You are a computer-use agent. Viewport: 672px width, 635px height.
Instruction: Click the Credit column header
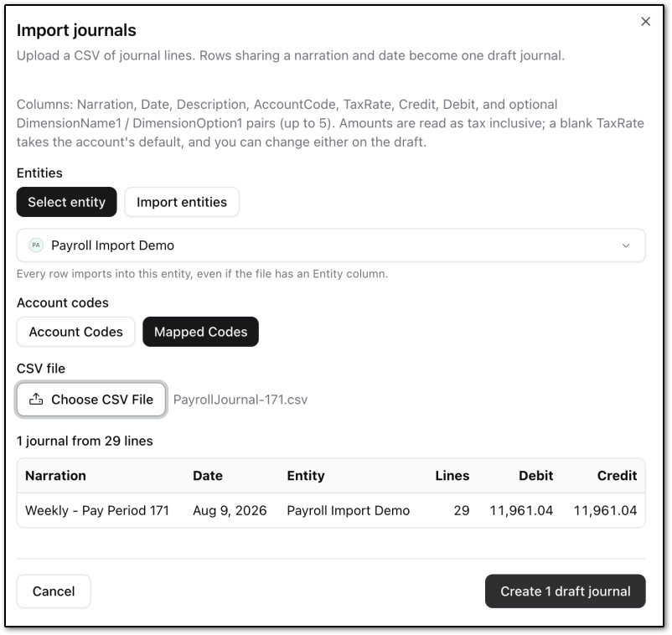click(618, 476)
